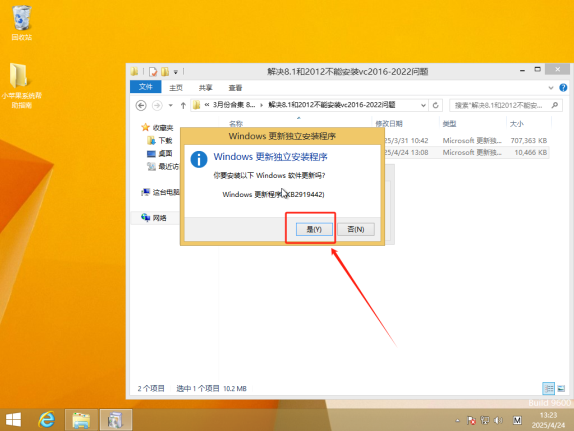
Task: Show hidden tray icons arrow
Action: pyautogui.click(x=458, y=420)
